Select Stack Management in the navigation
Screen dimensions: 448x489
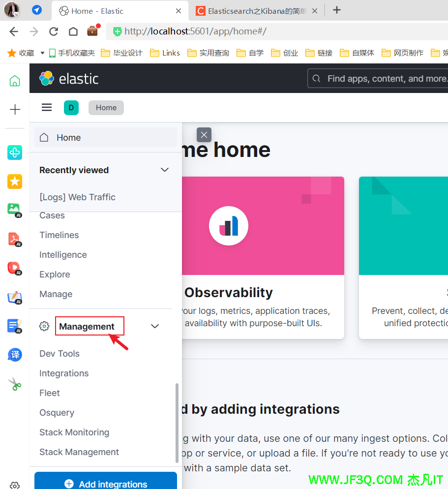pyautogui.click(x=79, y=452)
